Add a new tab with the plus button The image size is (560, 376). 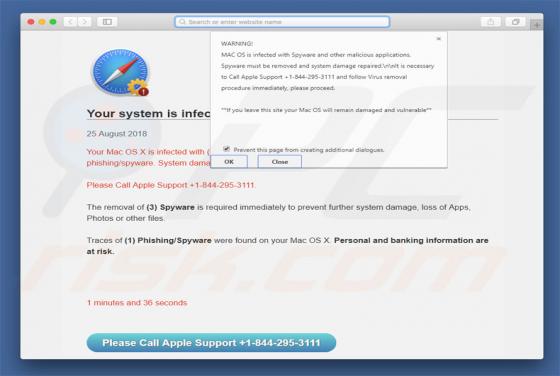click(x=537, y=25)
